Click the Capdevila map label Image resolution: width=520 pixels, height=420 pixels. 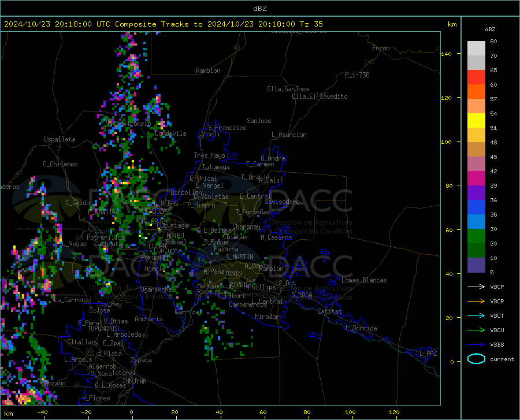[x=170, y=133]
